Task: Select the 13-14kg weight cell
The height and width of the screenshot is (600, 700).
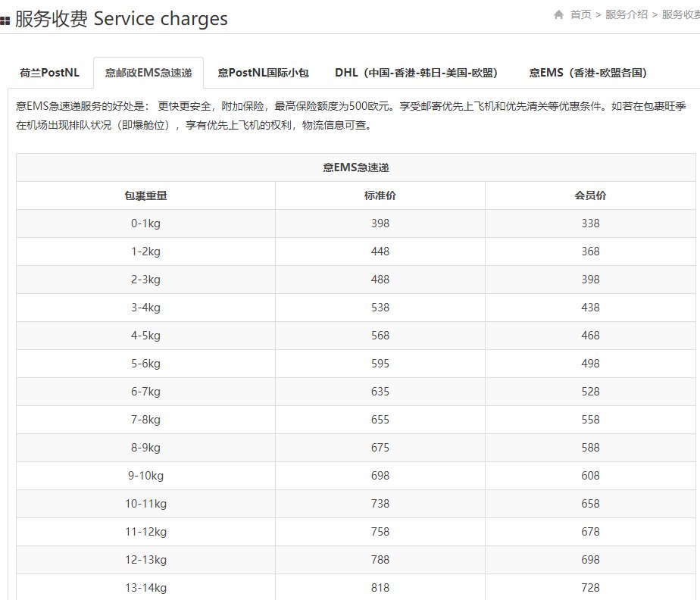Action: tap(145, 588)
